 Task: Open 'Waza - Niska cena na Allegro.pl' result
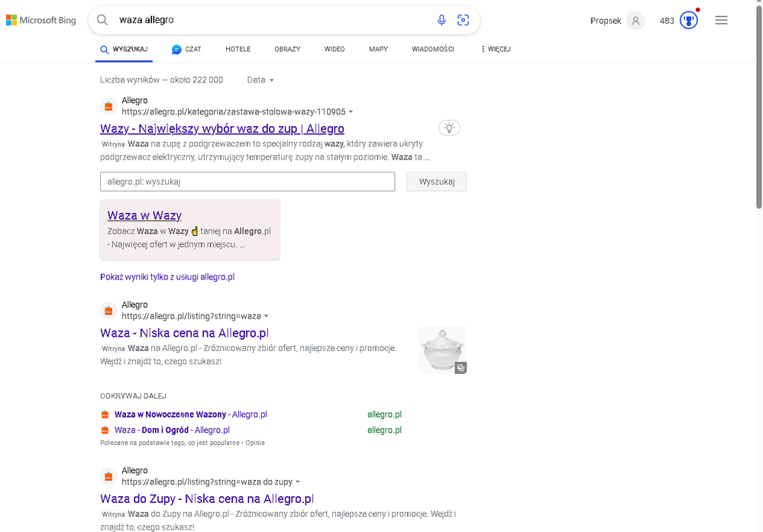coord(184,333)
